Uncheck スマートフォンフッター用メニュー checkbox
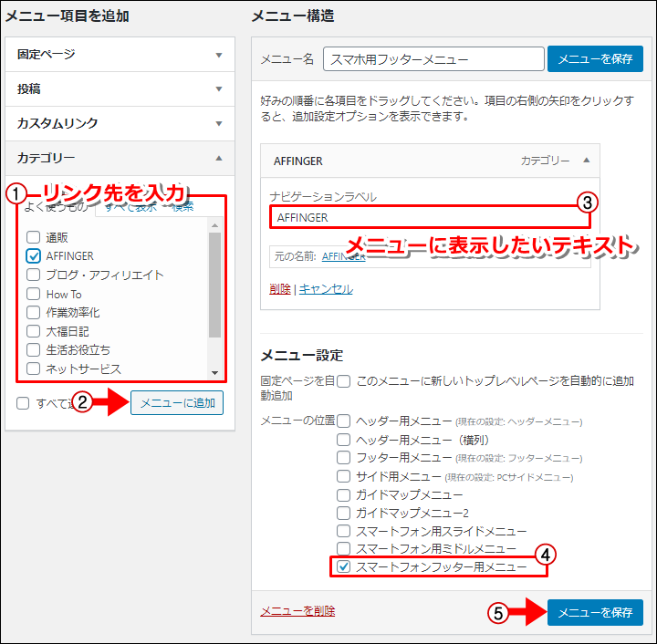Viewport: 657px width, 644px height. tap(344, 566)
